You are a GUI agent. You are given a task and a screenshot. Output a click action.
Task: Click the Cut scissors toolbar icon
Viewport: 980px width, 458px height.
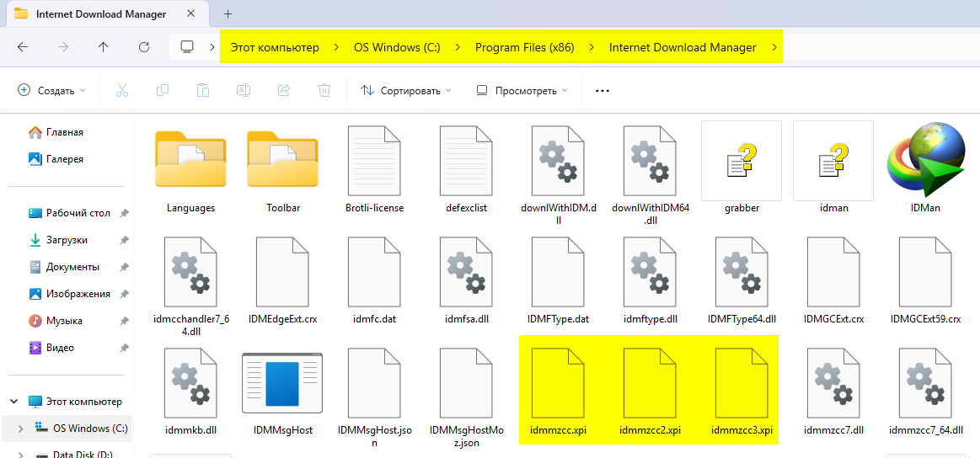point(121,90)
